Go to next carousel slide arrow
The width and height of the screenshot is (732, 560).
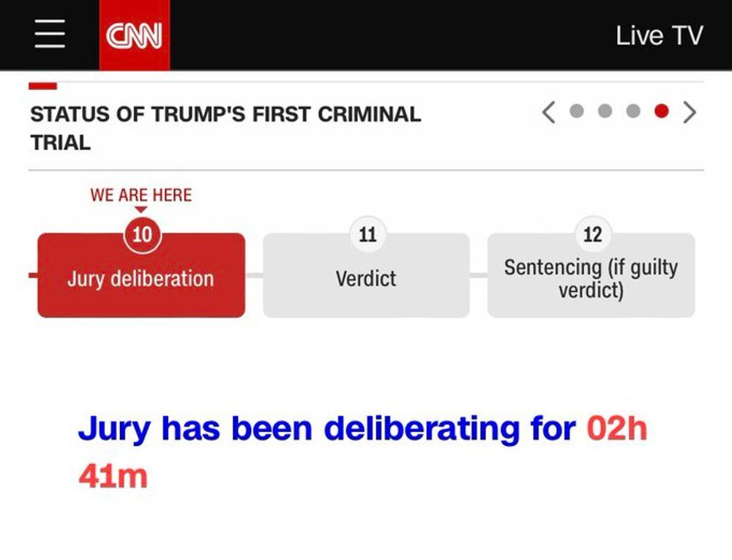pyautogui.click(x=690, y=112)
